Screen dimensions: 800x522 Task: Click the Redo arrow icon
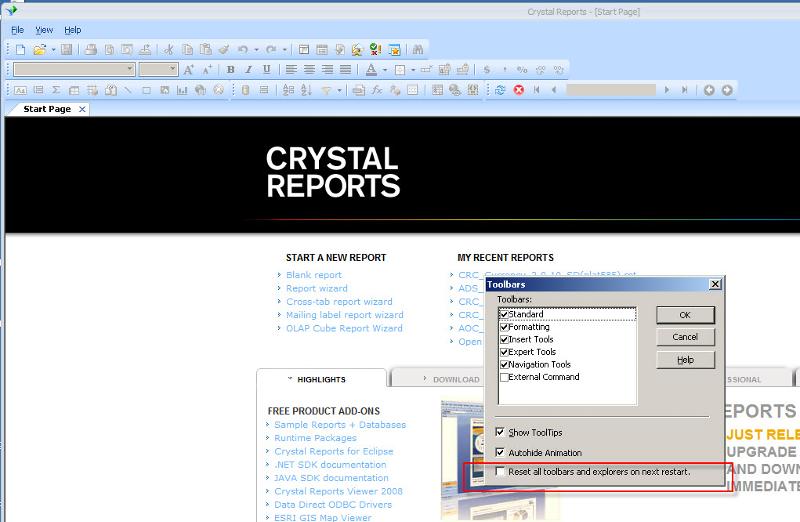(271, 49)
